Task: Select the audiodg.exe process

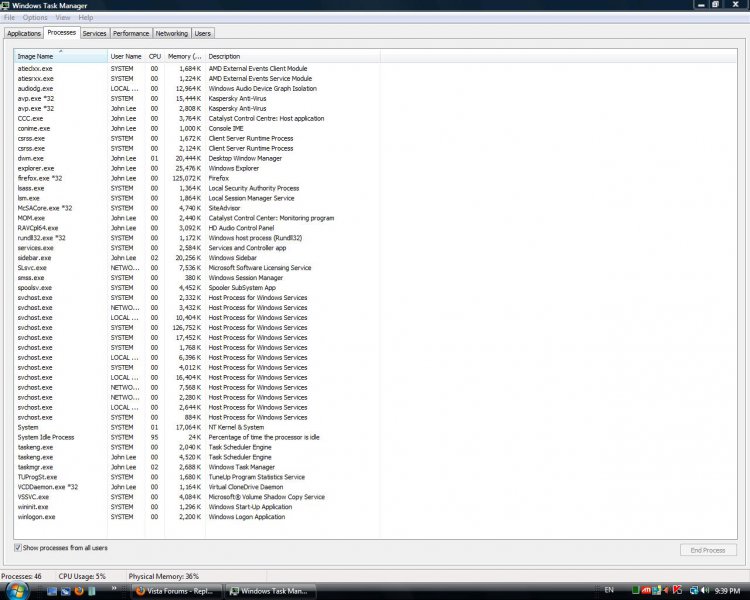Action: click(197, 89)
